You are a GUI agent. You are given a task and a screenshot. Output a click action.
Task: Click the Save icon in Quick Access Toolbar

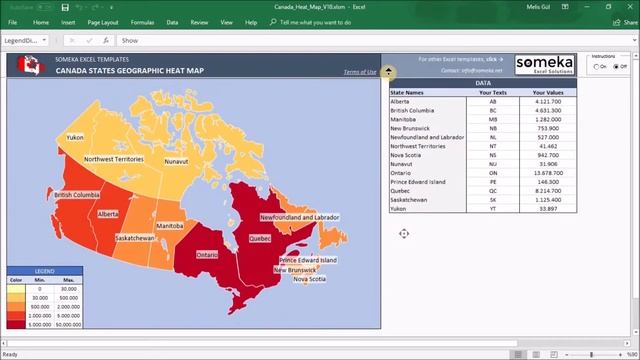pos(65,7)
